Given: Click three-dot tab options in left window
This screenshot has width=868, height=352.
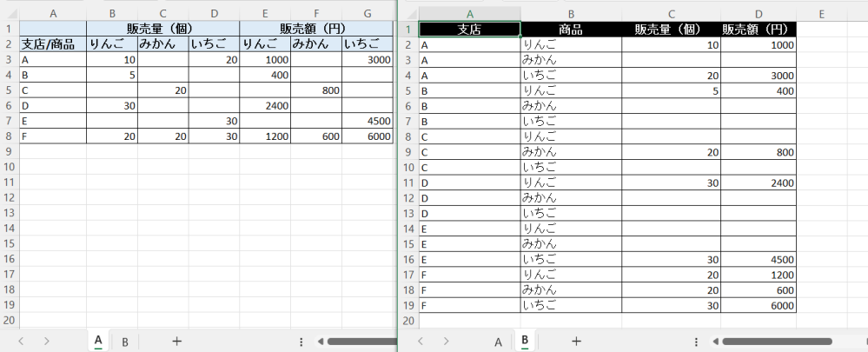Looking at the screenshot, I should click(301, 342).
